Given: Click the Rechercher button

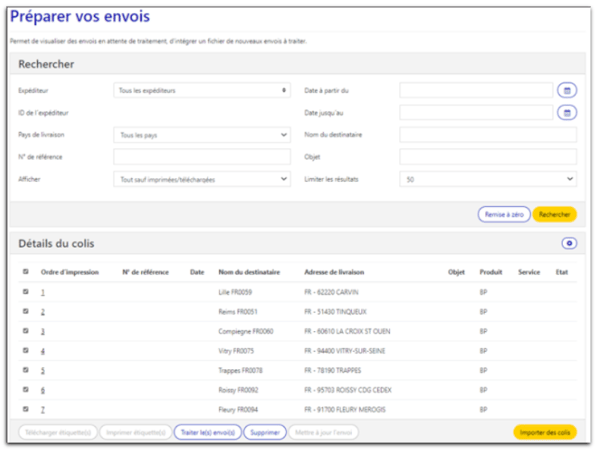Looking at the screenshot, I should pos(555,214).
